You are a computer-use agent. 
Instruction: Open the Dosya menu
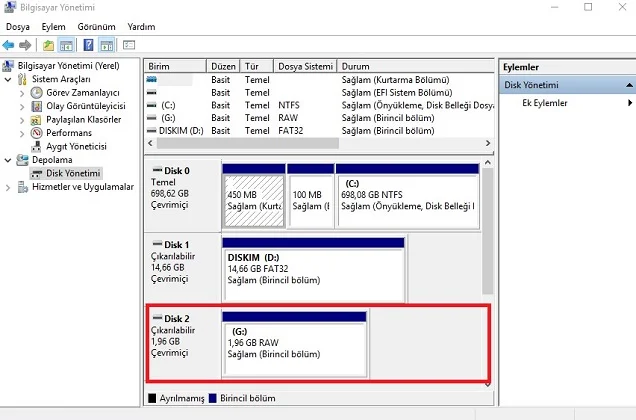coord(18,27)
